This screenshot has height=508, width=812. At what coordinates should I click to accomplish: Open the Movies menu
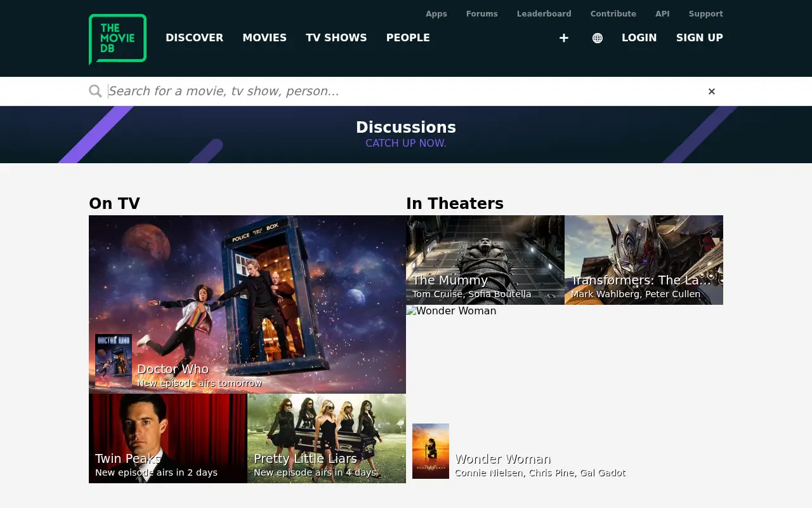point(265,37)
